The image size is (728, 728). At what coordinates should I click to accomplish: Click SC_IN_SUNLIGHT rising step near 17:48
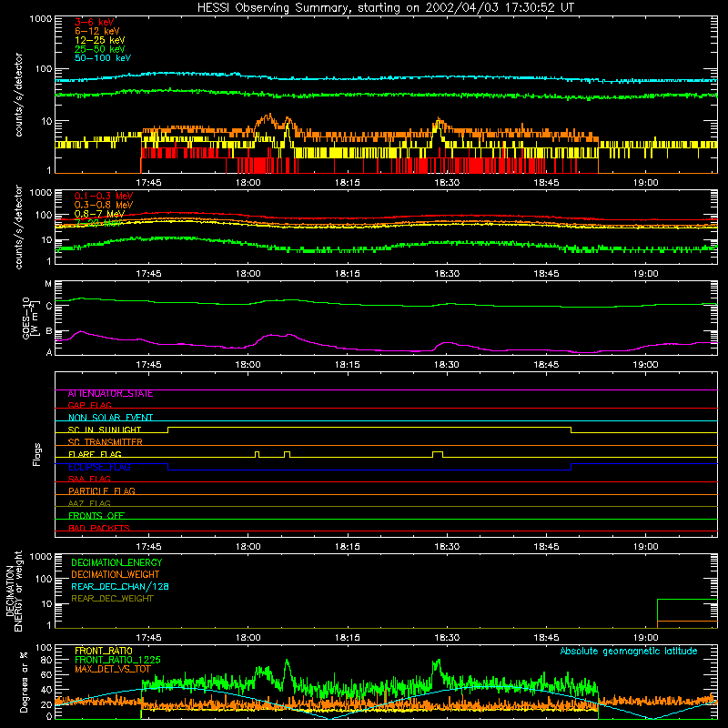pos(168,430)
